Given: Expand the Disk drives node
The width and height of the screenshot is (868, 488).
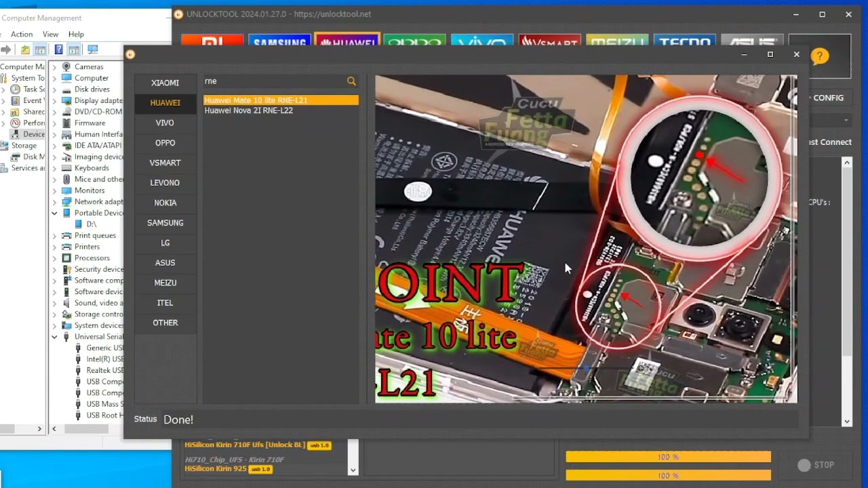Looking at the screenshot, I should [x=54, y=89].
